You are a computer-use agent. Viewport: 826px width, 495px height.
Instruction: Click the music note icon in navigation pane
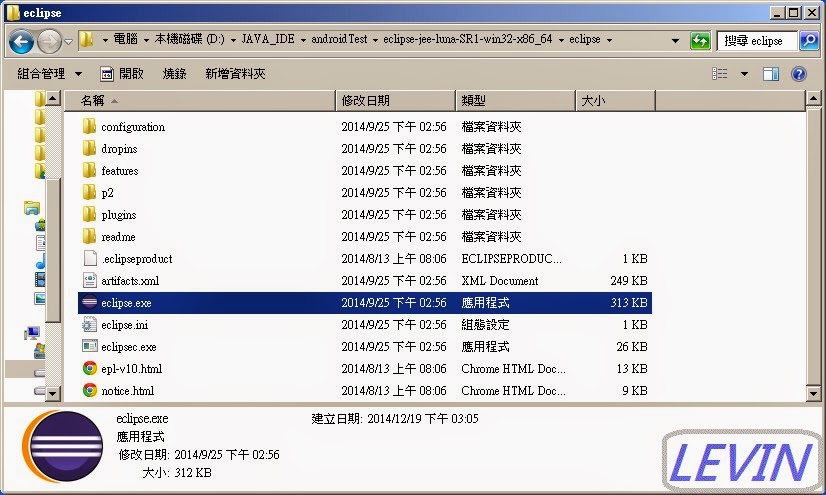pos(41,261)
